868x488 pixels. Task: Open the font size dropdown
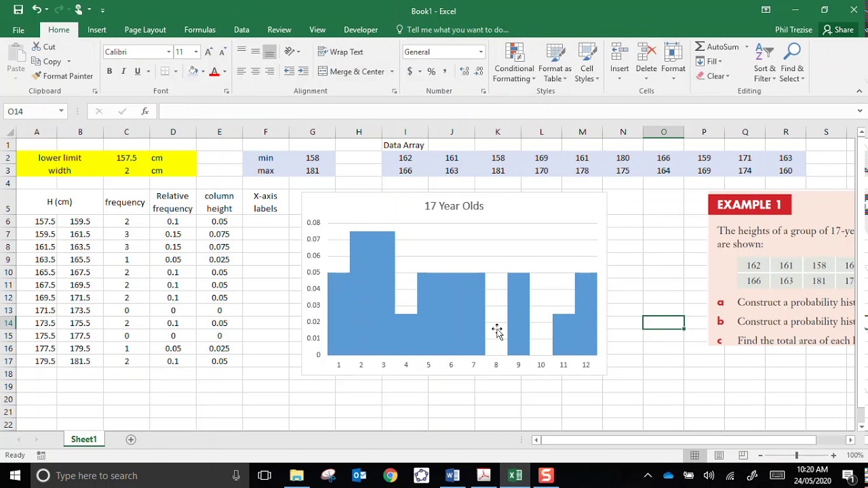tap(196, 52)
